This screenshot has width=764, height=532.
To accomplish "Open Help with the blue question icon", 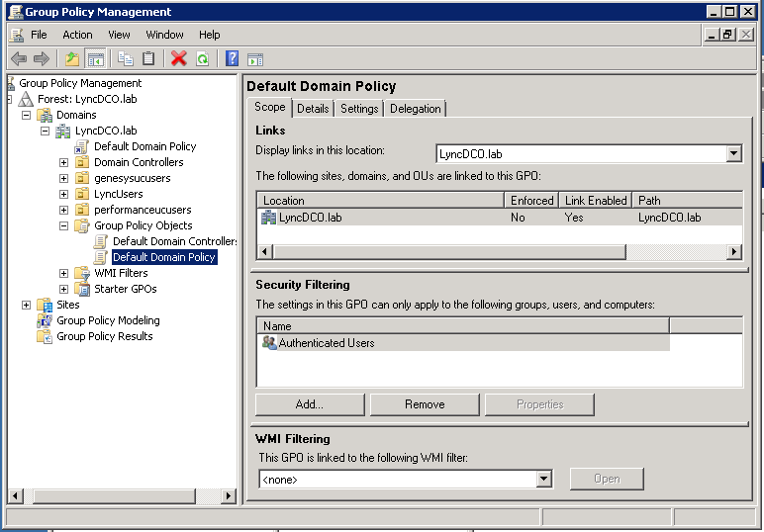I will (x=232, y=59).
